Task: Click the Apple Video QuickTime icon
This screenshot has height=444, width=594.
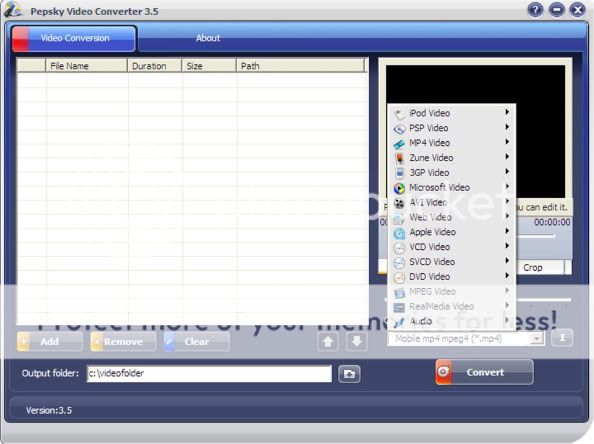Action: 399,233
